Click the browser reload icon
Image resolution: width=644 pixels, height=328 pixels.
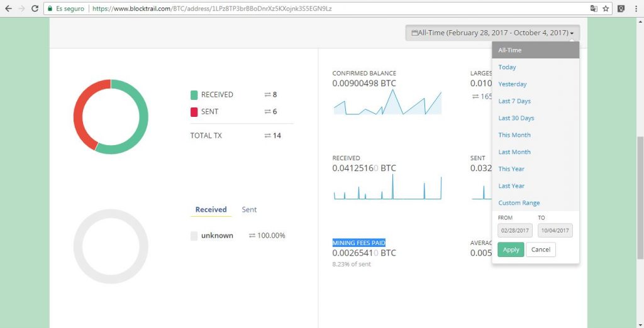35,9
